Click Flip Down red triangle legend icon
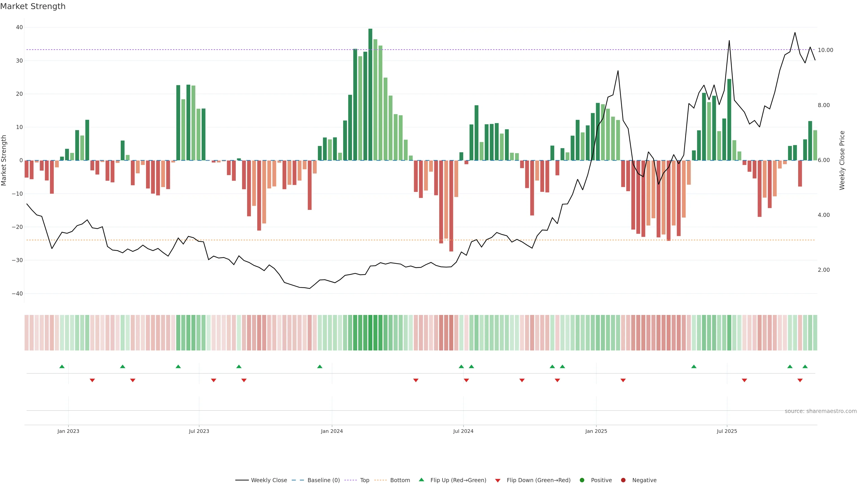The image size is (868, 488). [498, 480]
